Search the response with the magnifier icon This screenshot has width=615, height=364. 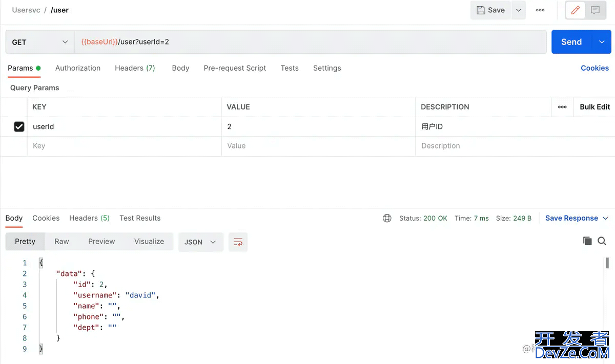point(602,241)
